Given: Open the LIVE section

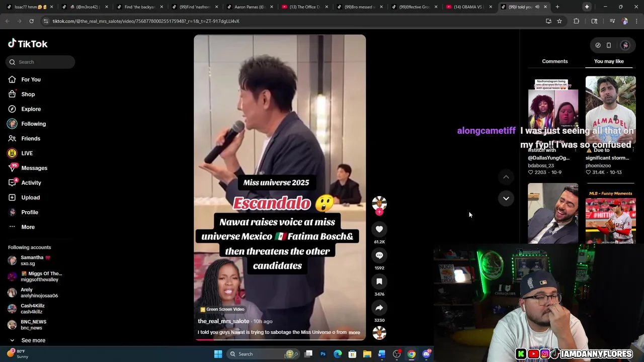Looking at the screenshot, I should click(21, 153).
